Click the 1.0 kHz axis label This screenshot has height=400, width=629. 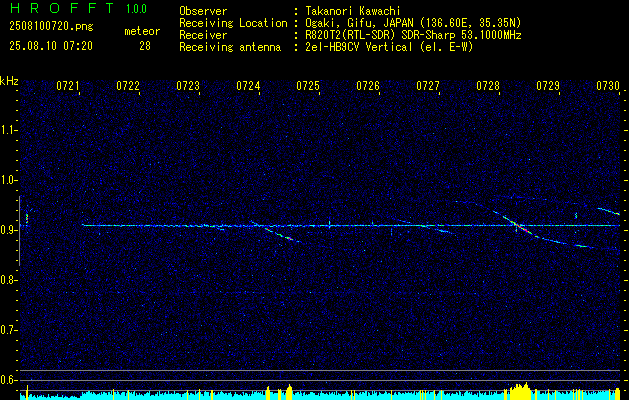click(x=8, y=180)
